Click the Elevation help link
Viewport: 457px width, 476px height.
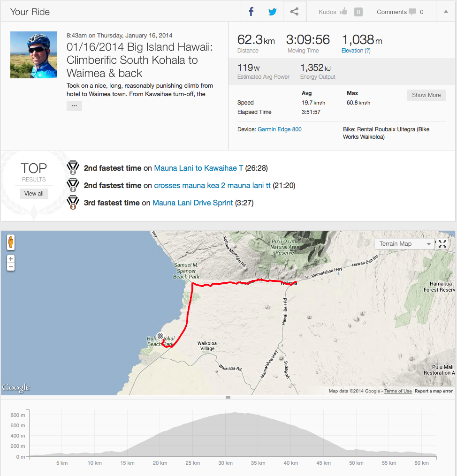click(x=356, y=51)
